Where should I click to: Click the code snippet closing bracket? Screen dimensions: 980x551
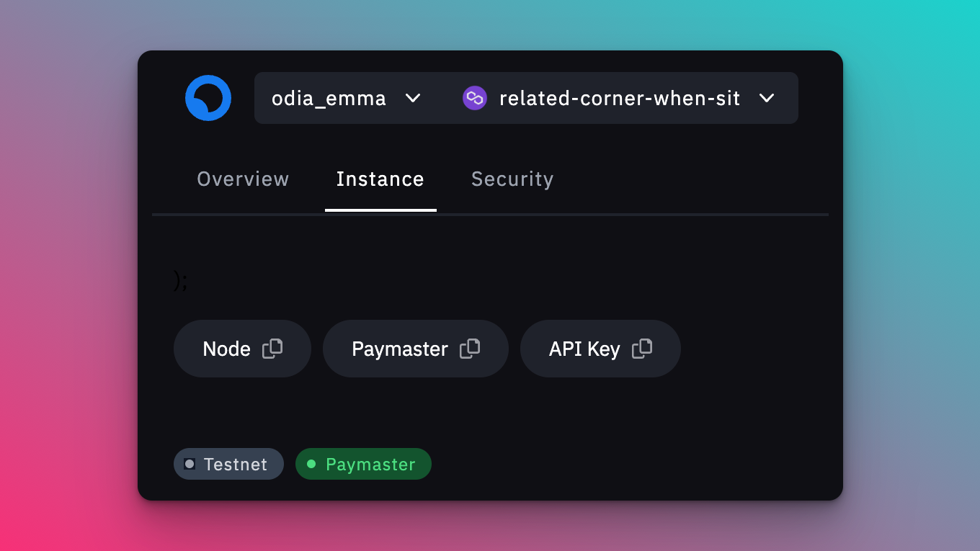[x=179, y=279]
